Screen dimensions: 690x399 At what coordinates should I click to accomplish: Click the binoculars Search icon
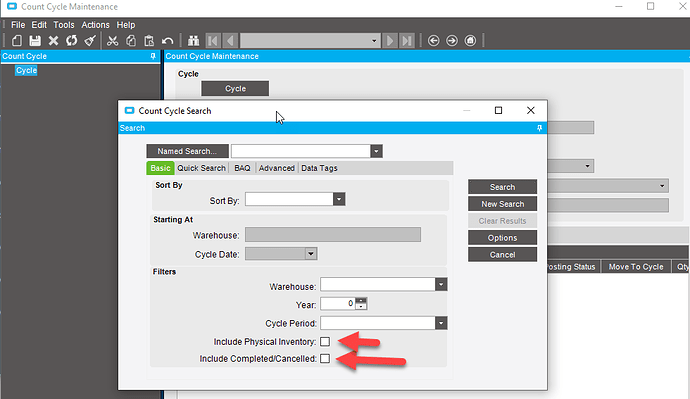pos(194,41)
